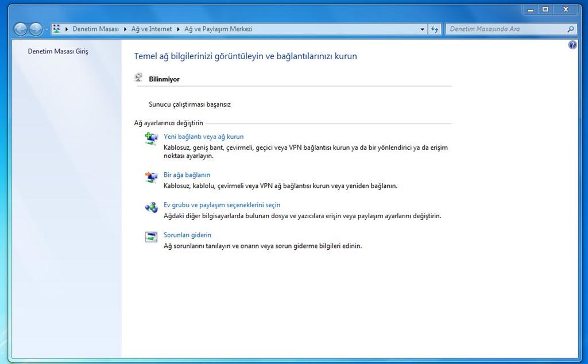Open the recent pages dropdown beside Forward
The height and width of the screenshot is (364, 588).
pyautogui.click(x=47, y=29)
